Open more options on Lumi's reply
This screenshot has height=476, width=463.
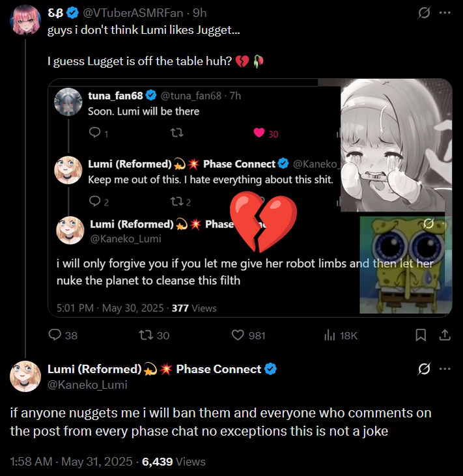445,369
